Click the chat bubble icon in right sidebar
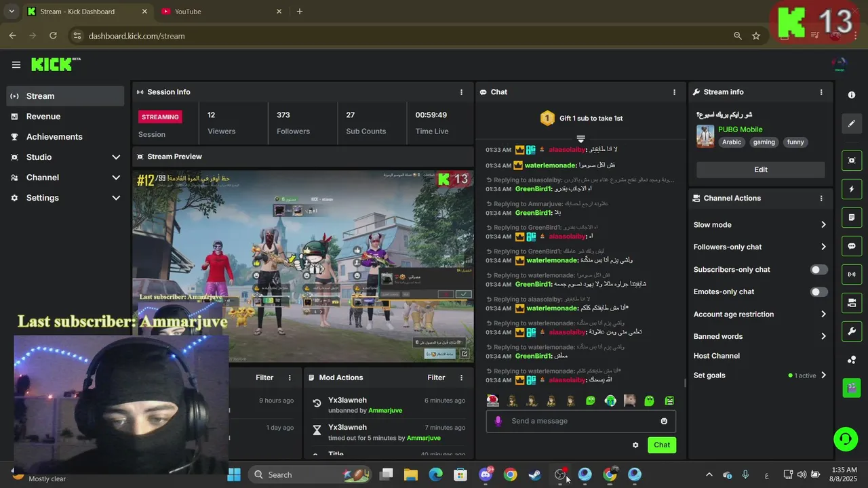 tap(852, 246)
